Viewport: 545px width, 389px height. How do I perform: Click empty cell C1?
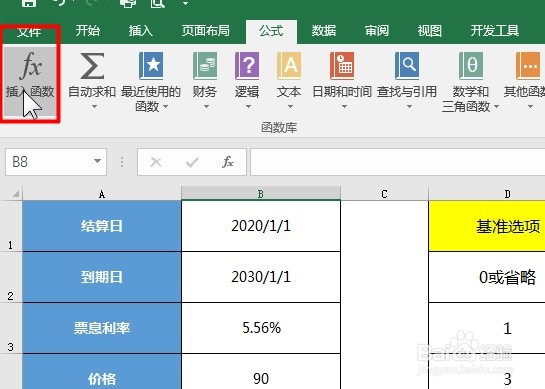(384, 226)
